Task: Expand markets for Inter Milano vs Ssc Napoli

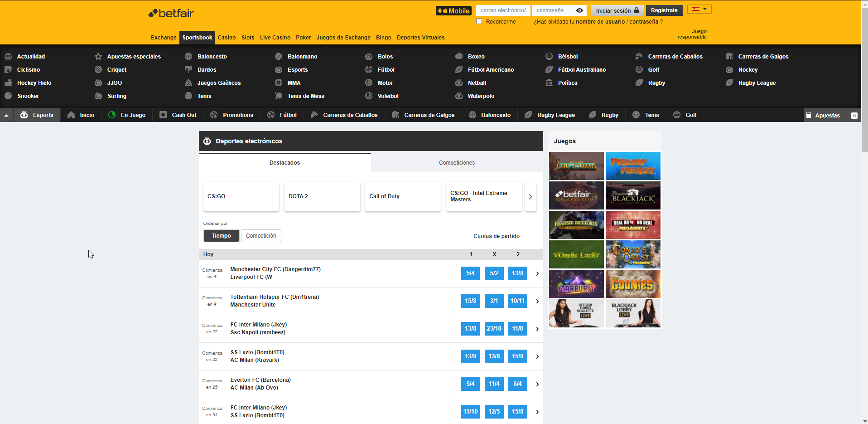Action: pos(537,329)
